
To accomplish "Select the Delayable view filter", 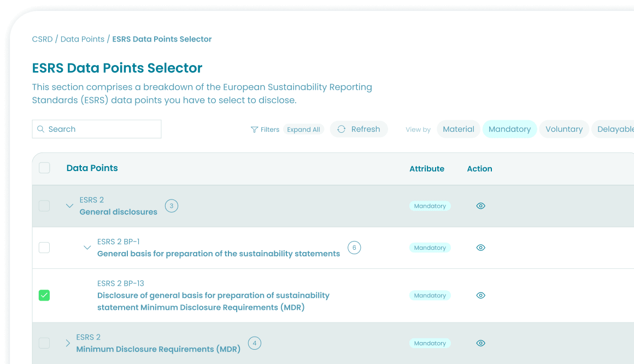I will tap(613, 129).
